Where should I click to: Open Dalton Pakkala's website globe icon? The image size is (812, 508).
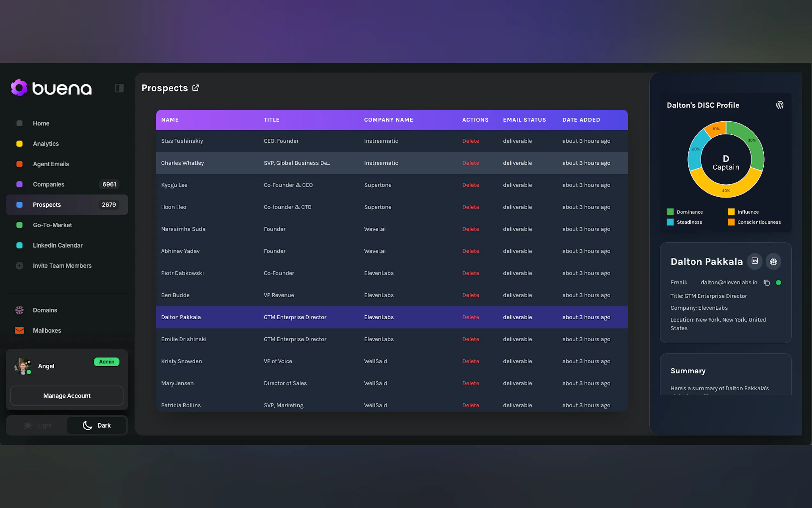[x=773, y=262]
